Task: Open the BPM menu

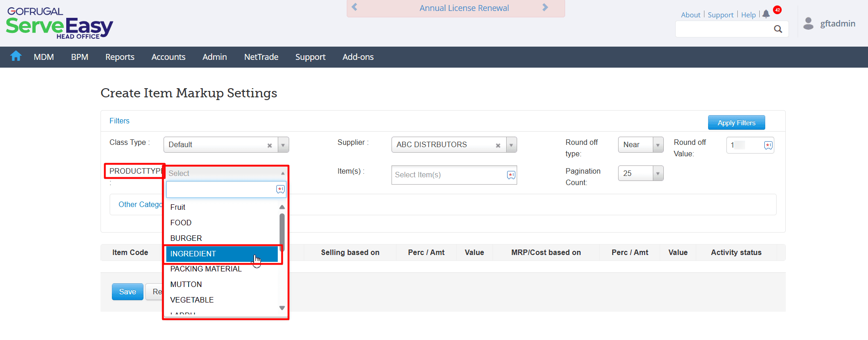Action: point(79,57)
